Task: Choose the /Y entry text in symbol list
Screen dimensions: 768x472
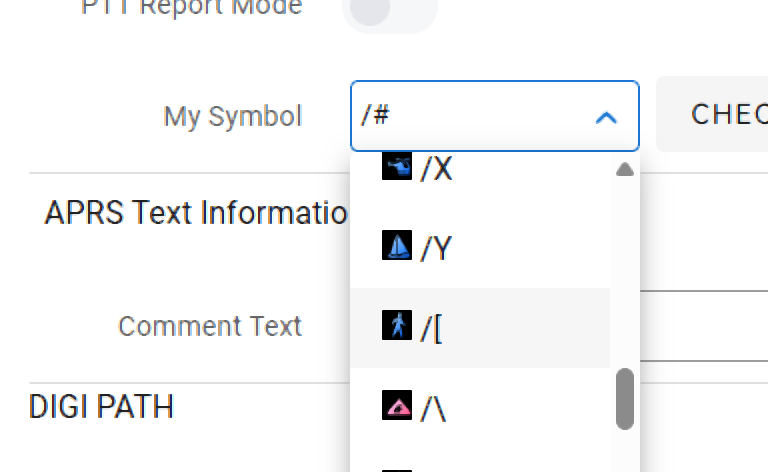Action: pyautogui.click(x=437, y=248)
